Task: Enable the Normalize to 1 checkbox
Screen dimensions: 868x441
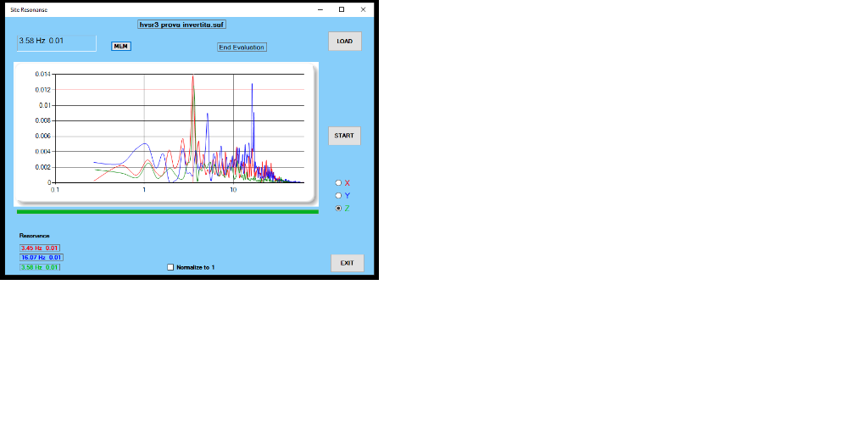Action: pos(170,267)
